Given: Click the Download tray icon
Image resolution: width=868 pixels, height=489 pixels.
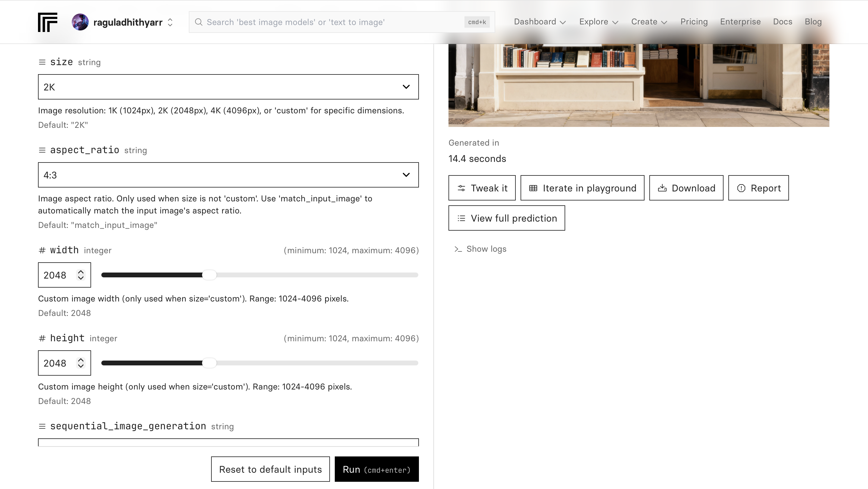Looking at the screenshot, I should coord(662,188).
